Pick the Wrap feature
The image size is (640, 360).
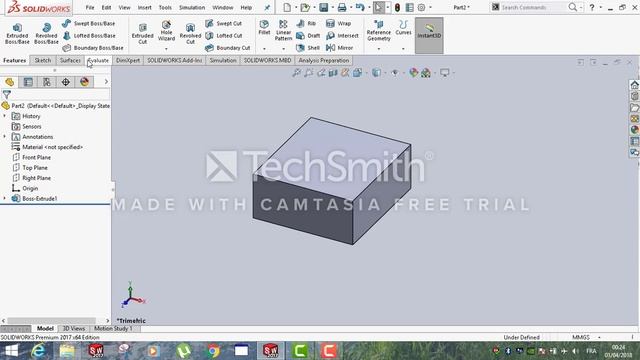click(x=338, y=24)
